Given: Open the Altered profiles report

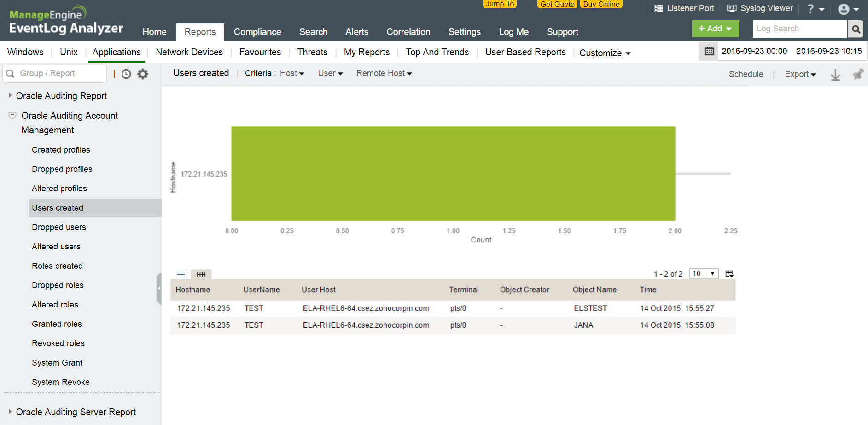Looking at the screenshot, I should click(x=59, y=189).
